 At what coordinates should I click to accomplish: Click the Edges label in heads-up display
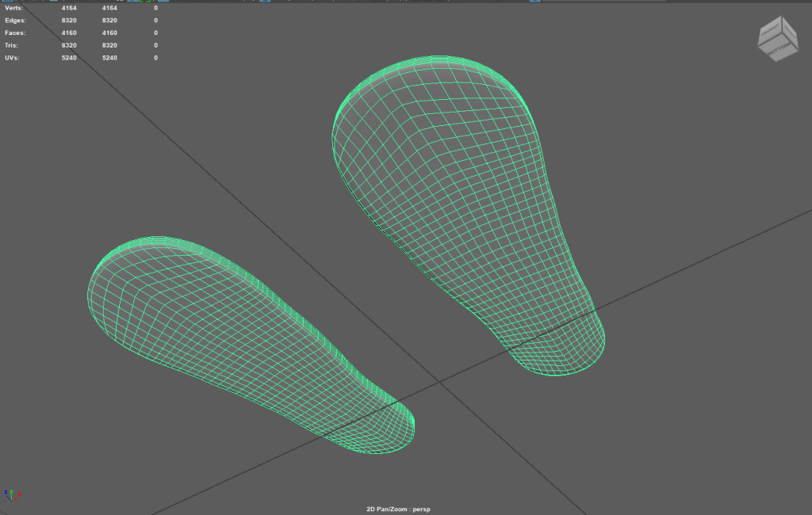click(x=15, y=20)
